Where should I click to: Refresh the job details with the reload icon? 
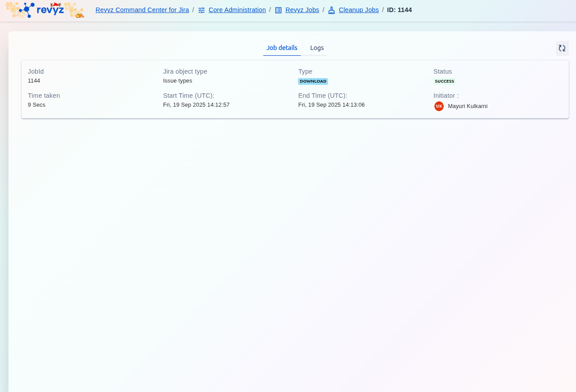click(562, 48)
